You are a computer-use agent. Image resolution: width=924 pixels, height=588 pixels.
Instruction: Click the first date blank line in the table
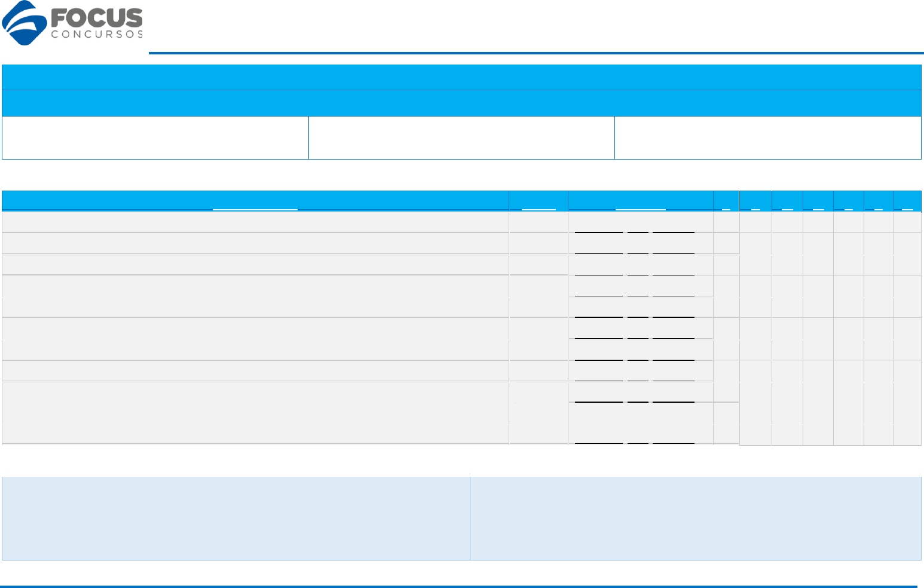coord(598,230)
